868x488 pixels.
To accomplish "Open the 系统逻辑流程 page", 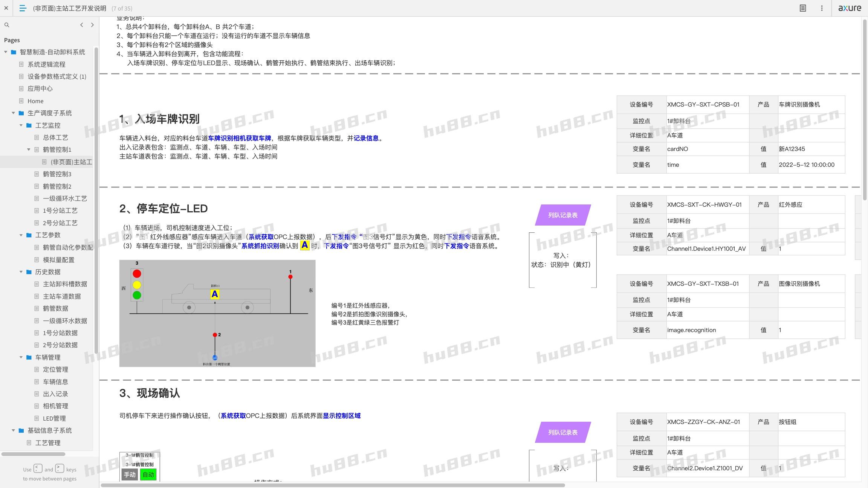I will 46,64.
